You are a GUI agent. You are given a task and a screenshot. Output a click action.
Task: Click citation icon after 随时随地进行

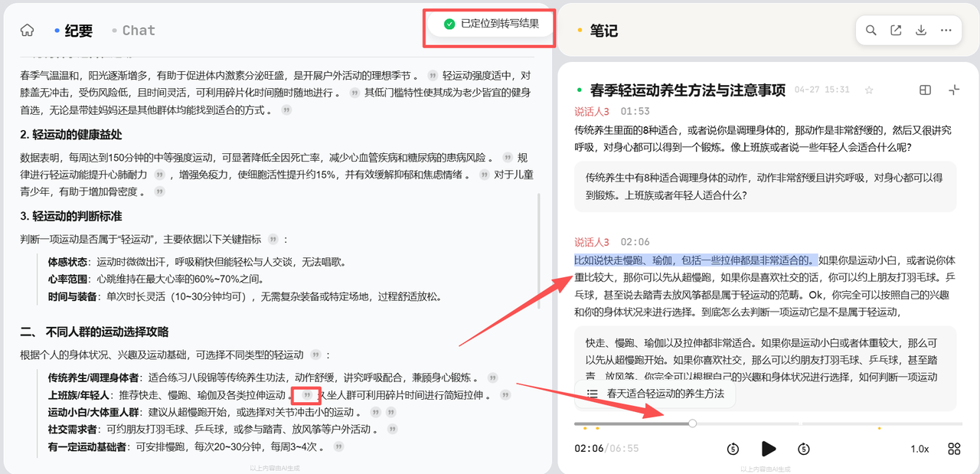354,93
